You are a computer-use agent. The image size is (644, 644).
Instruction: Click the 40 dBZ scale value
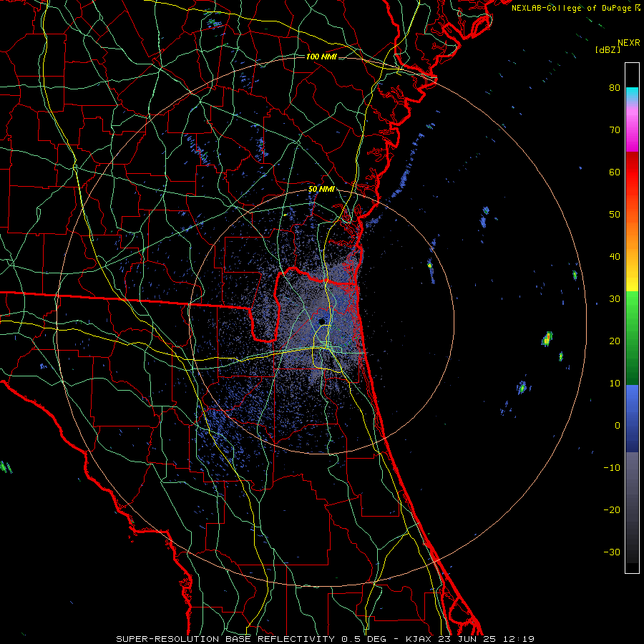[615, 257]
